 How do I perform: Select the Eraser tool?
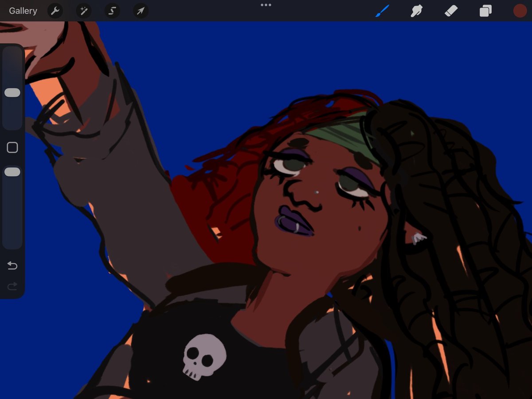click(451, 11)
